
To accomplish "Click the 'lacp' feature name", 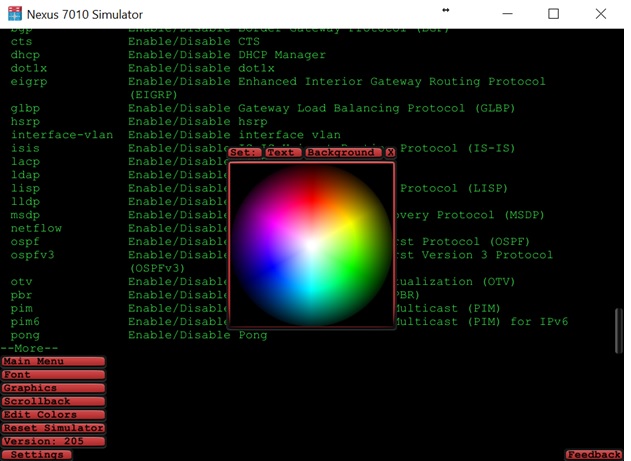I will [25, 162].
